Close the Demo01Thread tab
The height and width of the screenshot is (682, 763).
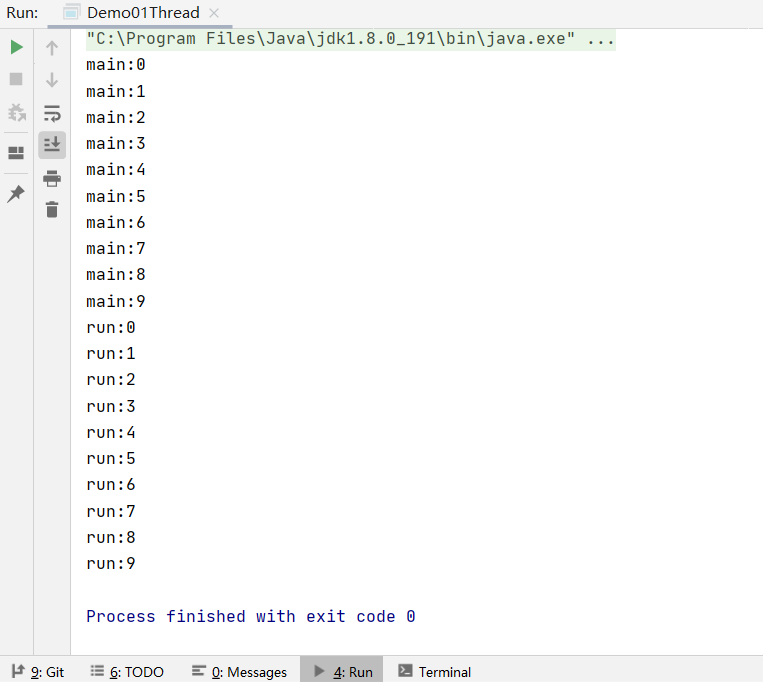tap(214, 13)
